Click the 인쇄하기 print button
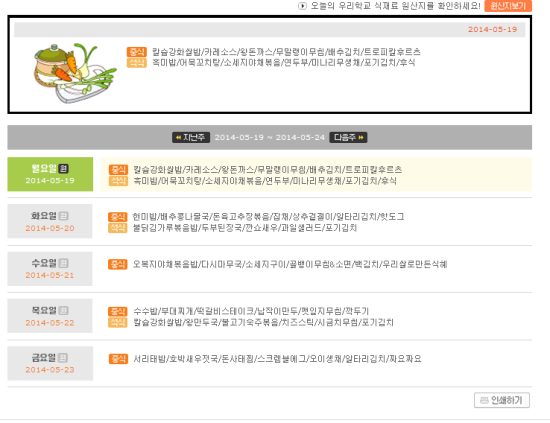 click(x=502, y=400)
